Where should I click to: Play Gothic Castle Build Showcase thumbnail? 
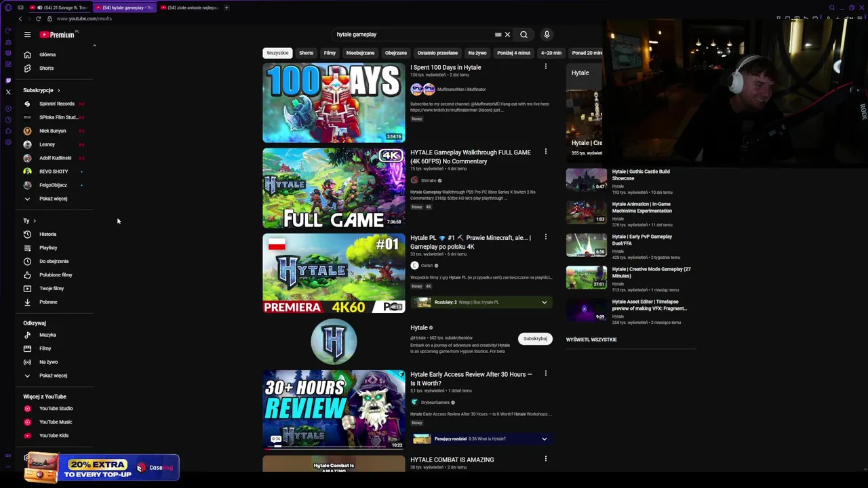587,180
